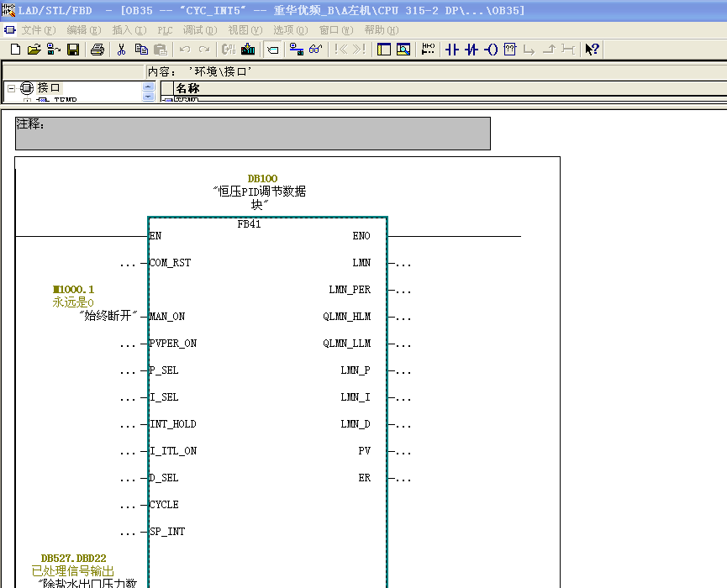Toggle the overviews panel icon

384,49
